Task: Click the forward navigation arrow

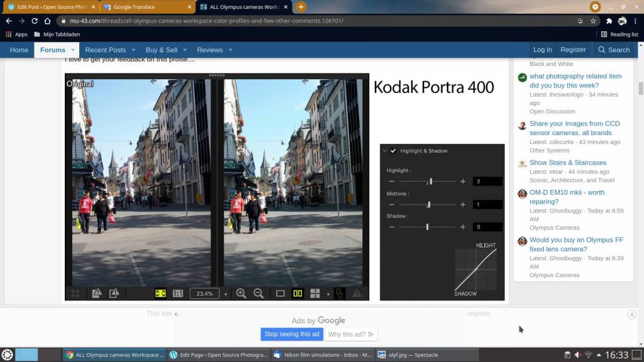Action: pos(22,21)
